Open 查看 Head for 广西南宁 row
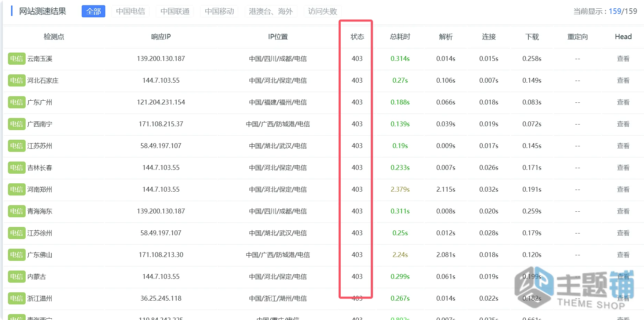Screen dimensions: 644x320 point(623,124)
